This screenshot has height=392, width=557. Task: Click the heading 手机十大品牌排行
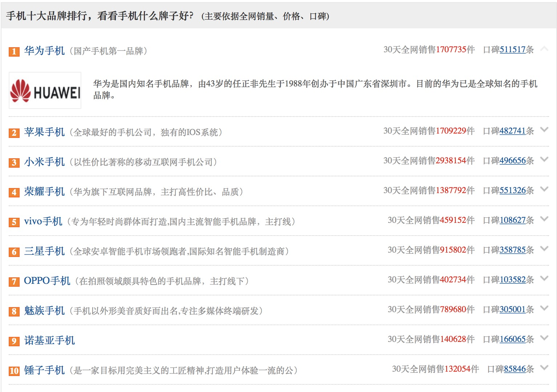pos(47,16)
